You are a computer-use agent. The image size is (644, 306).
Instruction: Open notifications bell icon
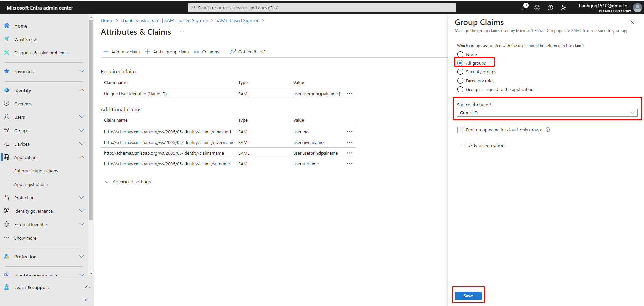[x=524, y=7]
